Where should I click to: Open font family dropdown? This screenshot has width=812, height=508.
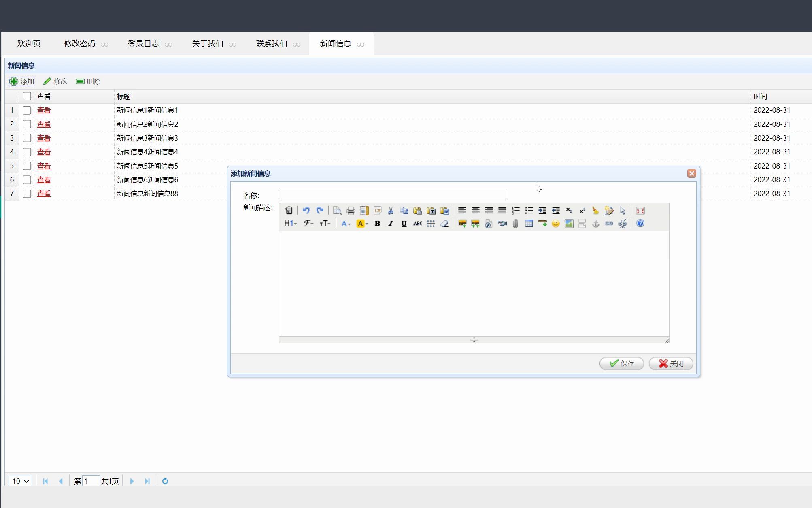[x=308, y=224]
